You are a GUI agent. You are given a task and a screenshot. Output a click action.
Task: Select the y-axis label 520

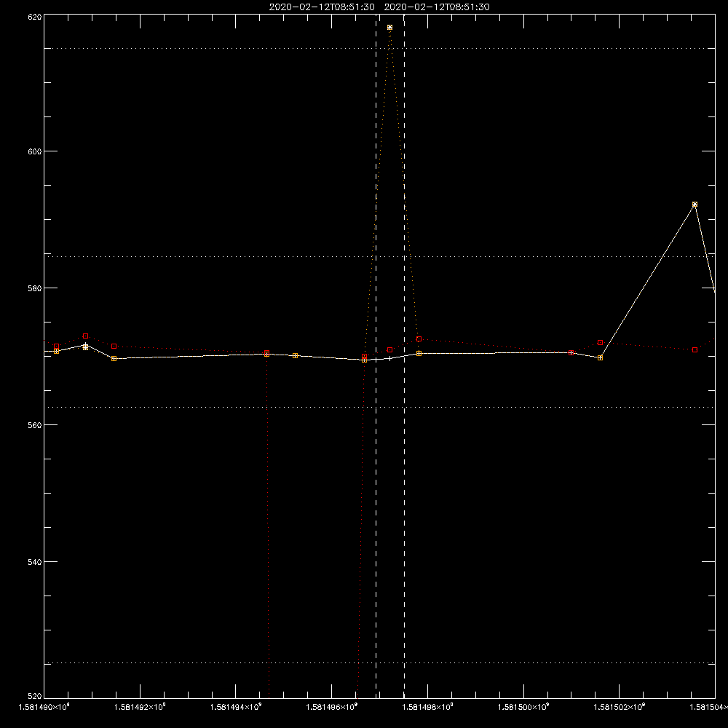point(35,696)
